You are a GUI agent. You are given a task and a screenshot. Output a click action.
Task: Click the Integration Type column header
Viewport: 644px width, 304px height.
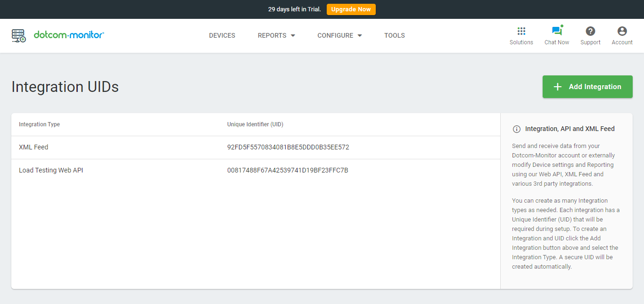click(39, 124)
